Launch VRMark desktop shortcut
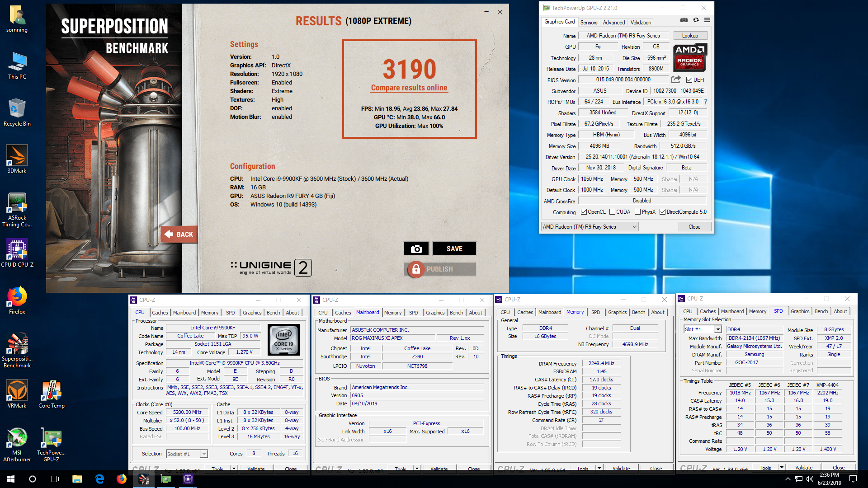Image resolution: width=868 pixels, height=488 pixels. pos(17,395)
